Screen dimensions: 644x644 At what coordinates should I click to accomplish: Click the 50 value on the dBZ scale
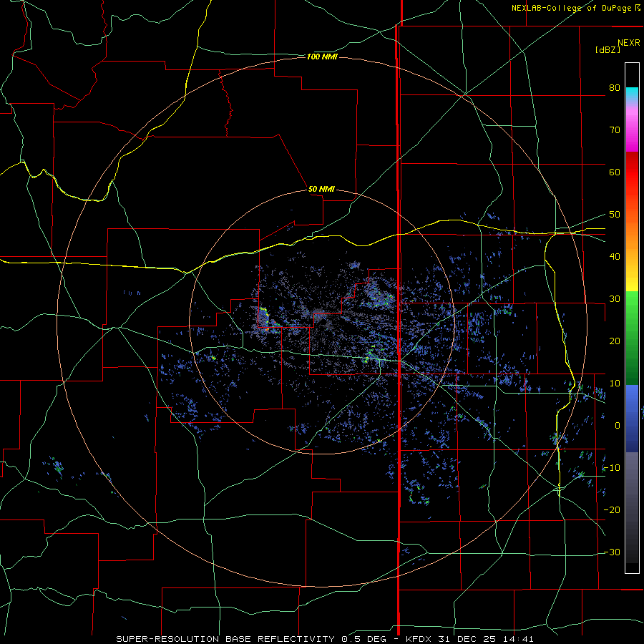coord(615,215)
